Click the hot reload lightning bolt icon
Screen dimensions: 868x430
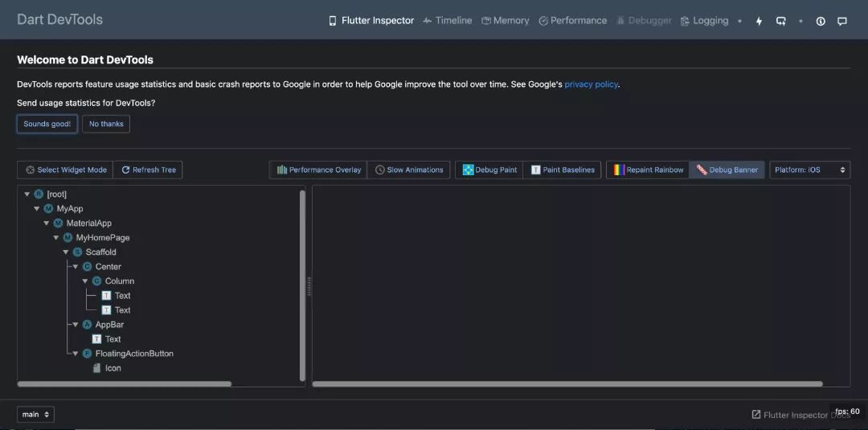coord(759,21)
